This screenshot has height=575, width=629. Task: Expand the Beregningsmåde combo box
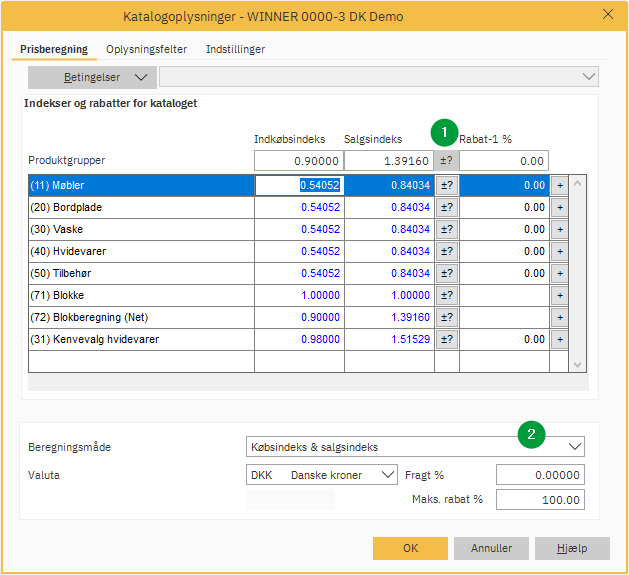pos(574,447)
